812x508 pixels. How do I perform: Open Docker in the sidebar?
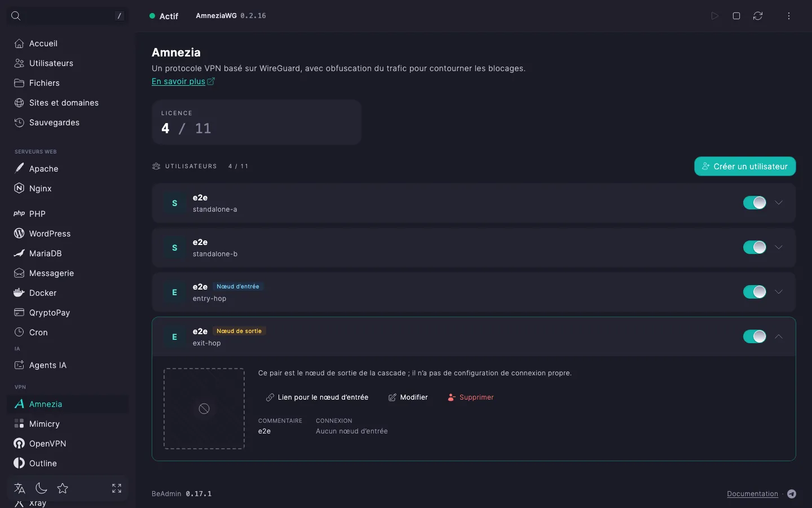[x=68, y=293]
